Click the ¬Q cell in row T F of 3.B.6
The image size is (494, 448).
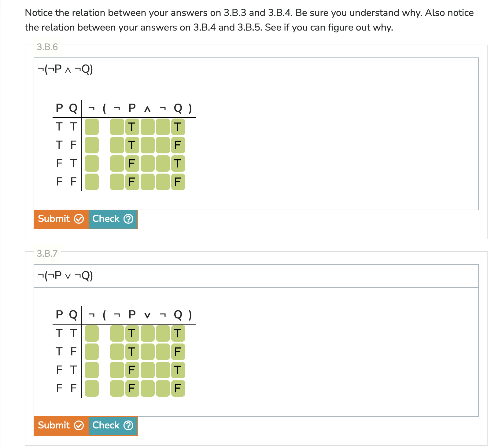162,145
